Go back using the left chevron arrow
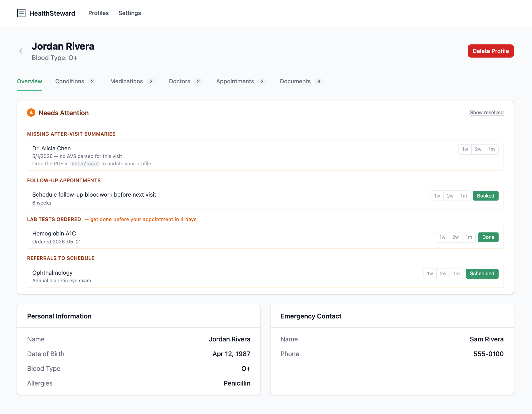This screenshot has width=532, height=414. tap(21, 51)
